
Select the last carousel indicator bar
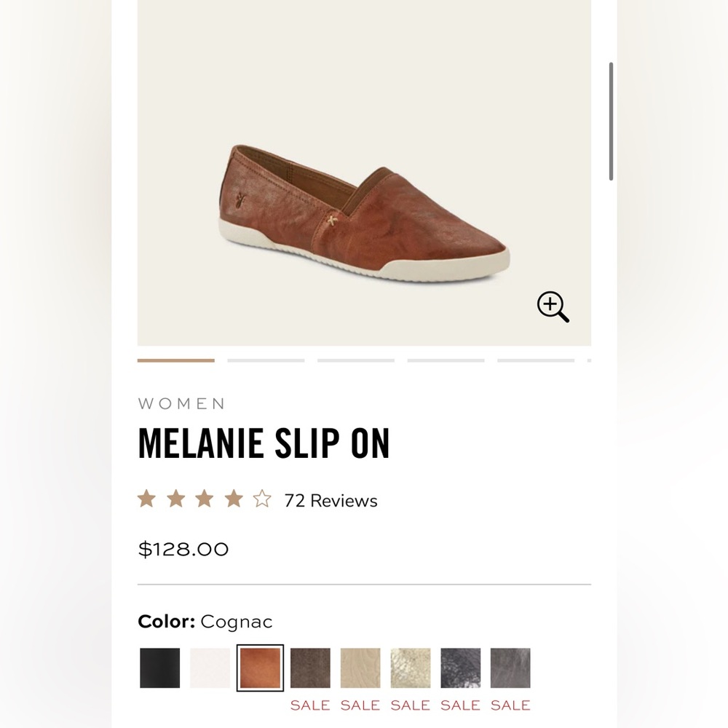tap(536, 360)
